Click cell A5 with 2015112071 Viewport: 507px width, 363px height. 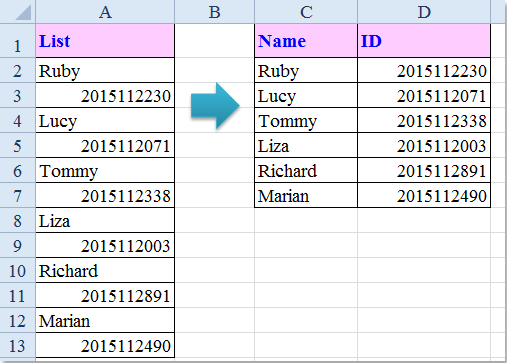[x=105, y=145]
